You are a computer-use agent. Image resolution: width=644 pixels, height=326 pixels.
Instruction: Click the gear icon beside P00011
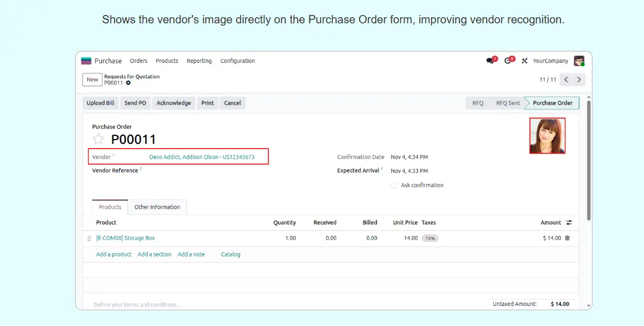[x=129, y=83]
